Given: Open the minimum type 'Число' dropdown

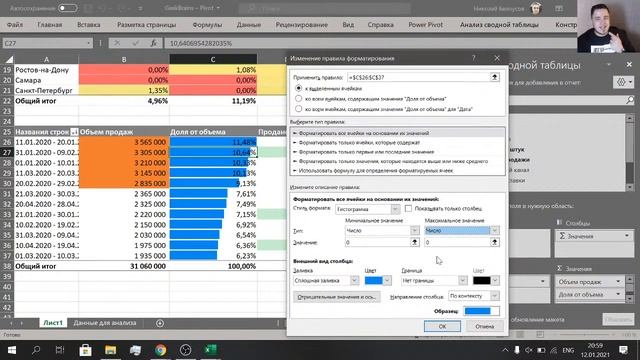Looking at the screenshot, I should click(x=414, y=231).
